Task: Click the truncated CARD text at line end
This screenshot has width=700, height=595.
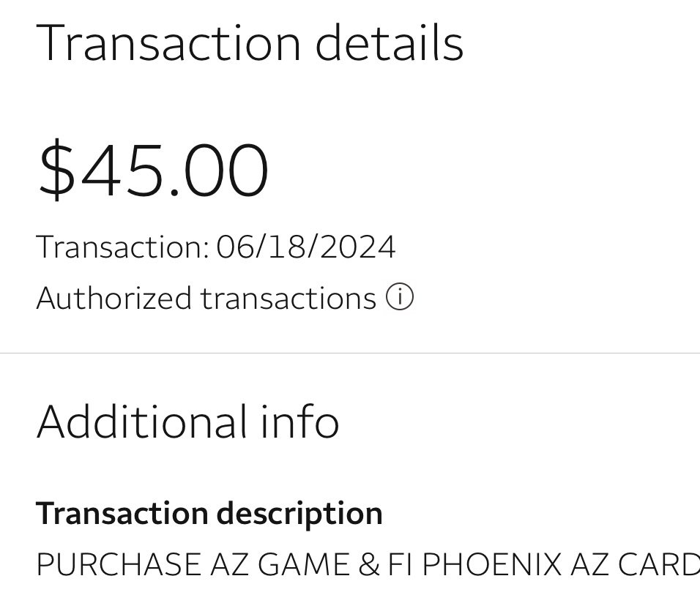Action: click(x=657, y=564)
